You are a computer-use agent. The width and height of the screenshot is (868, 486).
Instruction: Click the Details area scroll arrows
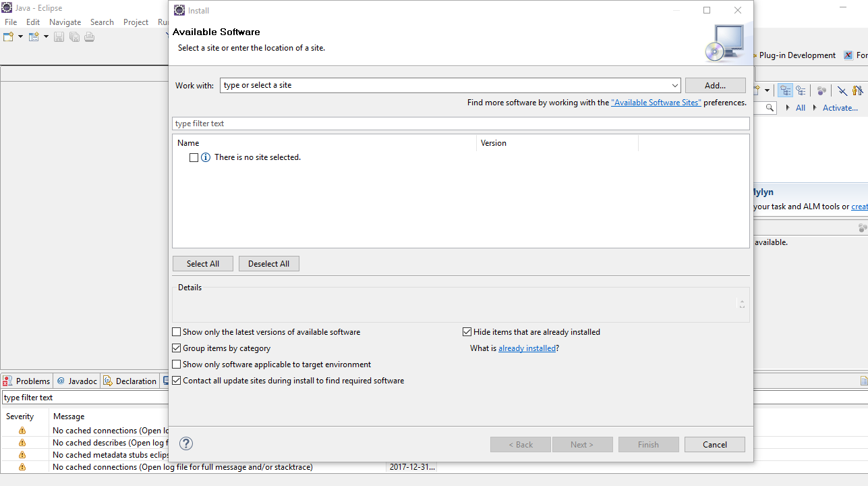pyautogui.click(x=742, y=304)
